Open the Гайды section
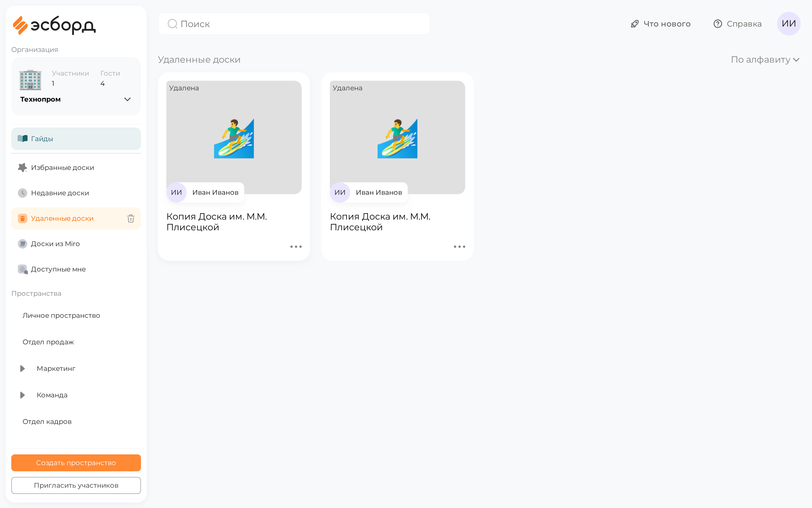The height and width of the screenshot is (508, 812). 76,138
